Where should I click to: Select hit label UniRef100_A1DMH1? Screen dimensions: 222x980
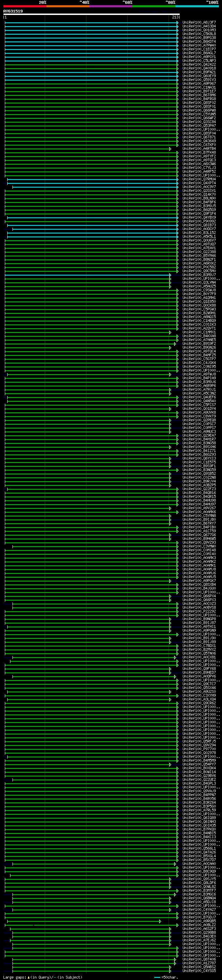(x=199, y=298)
